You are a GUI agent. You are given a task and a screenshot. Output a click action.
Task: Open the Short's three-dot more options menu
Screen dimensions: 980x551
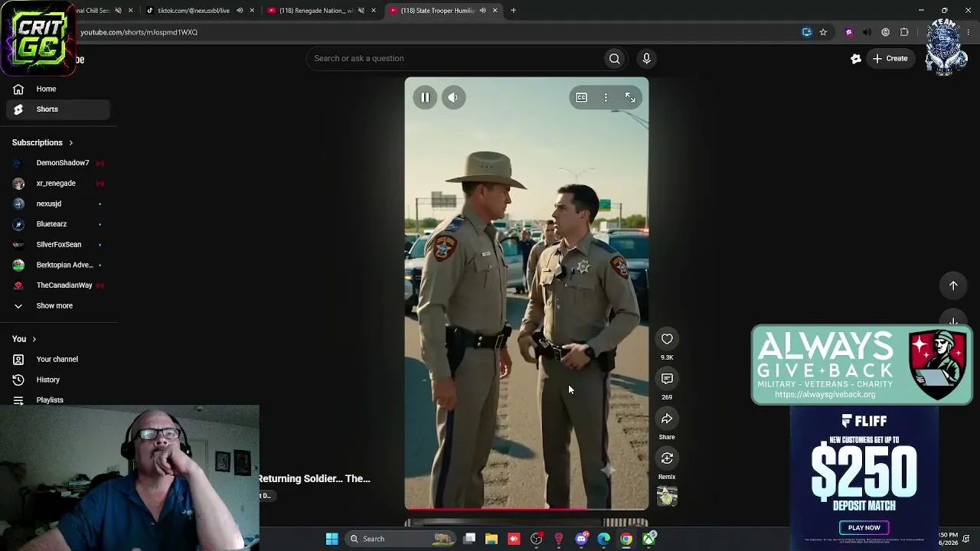coord(606,97)
